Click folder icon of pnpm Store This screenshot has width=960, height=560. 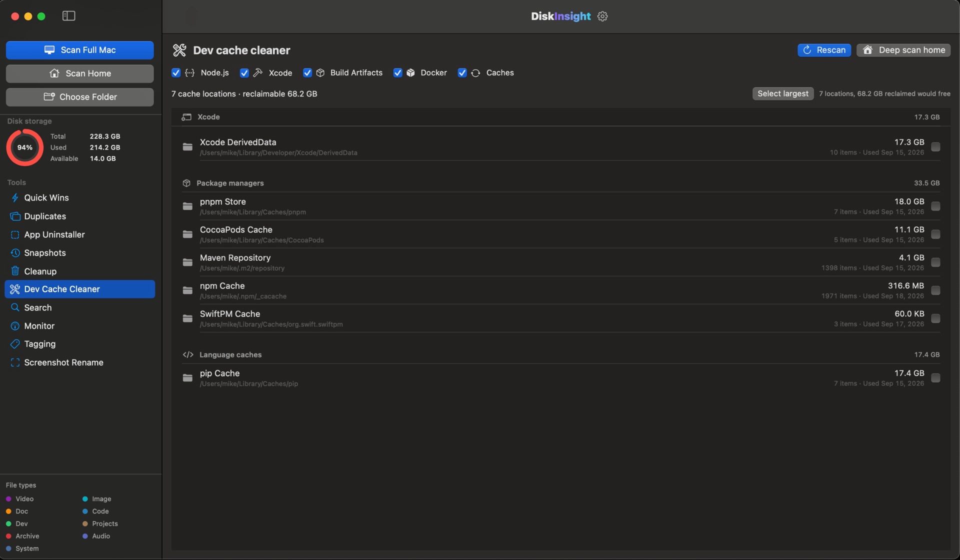point(187,206)
